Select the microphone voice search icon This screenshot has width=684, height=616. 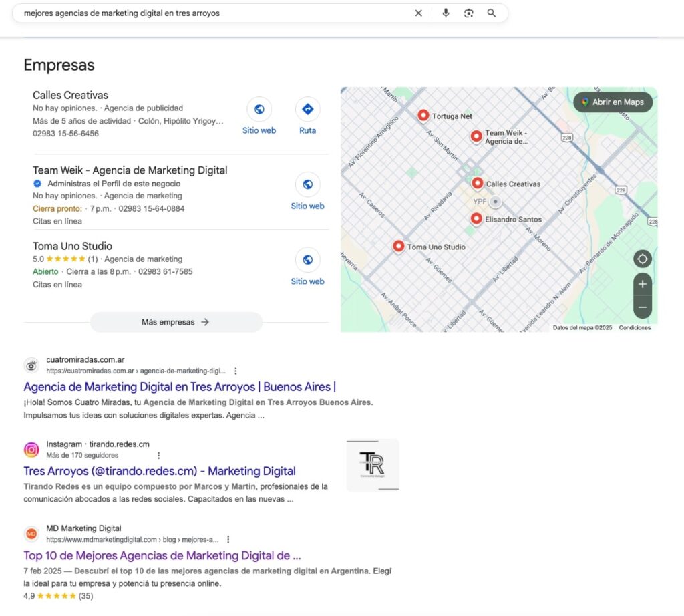(x=446, y=13)
